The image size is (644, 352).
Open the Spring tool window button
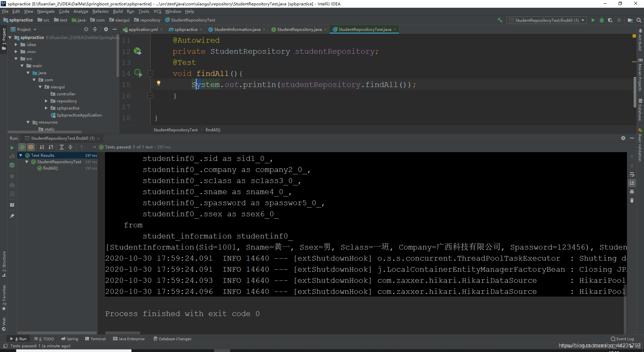click(x=69, y=339)
